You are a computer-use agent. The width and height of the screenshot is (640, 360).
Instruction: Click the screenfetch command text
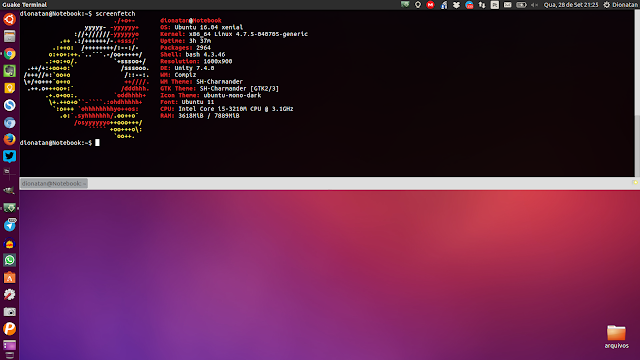click(115, 14)
